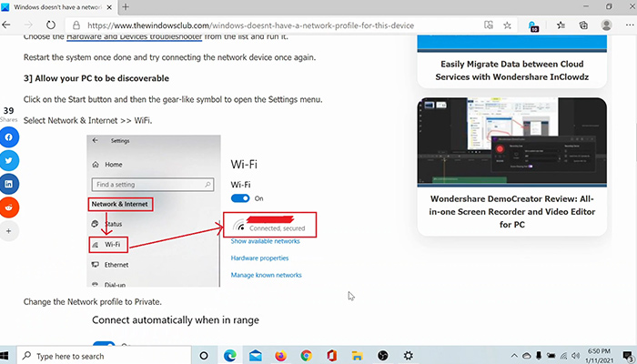
Task: Open the Hardware and Devices troubleshooter link
Action: click(134, 36)
